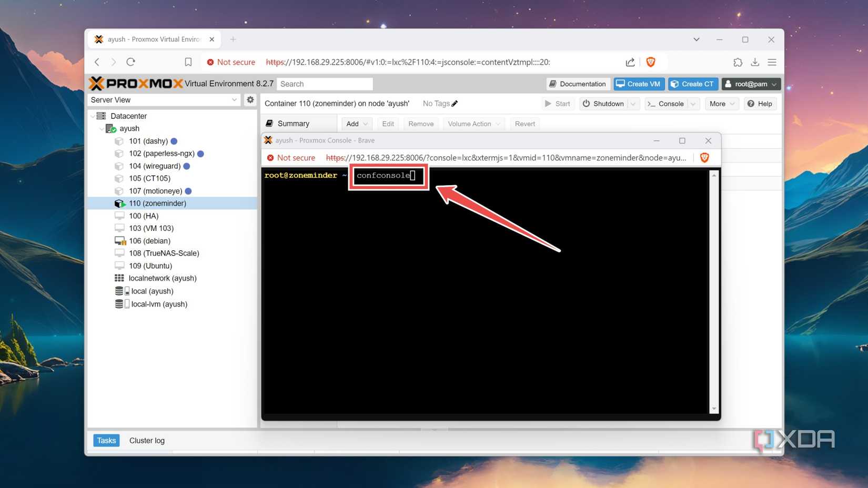This screenshot has width=868, height=488.
Task: Click the browser back arrow
Action: pyautogui.click(x=97, y=62)
